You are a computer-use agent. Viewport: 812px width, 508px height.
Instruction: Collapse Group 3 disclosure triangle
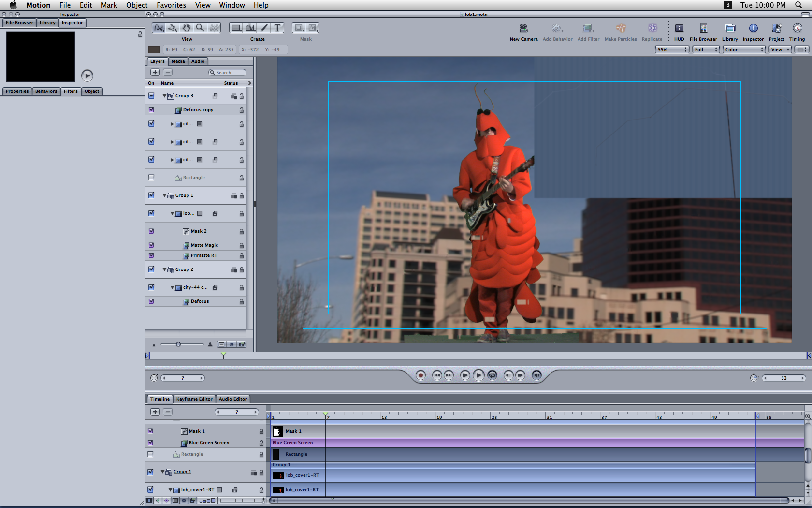point(164,96)
